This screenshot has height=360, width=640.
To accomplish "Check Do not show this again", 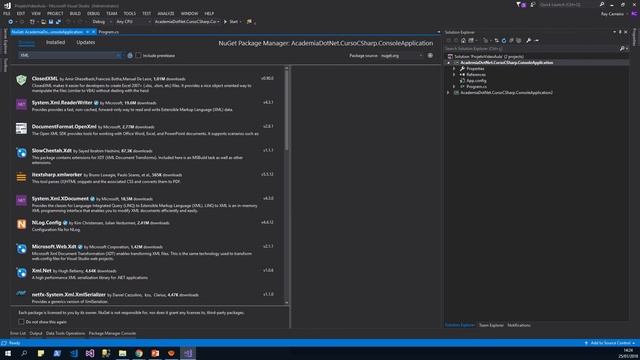I will [x=21, y=322].
